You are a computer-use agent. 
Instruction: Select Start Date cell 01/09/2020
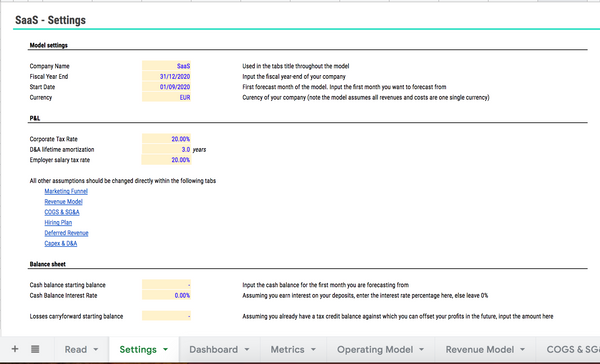[166, 87]
